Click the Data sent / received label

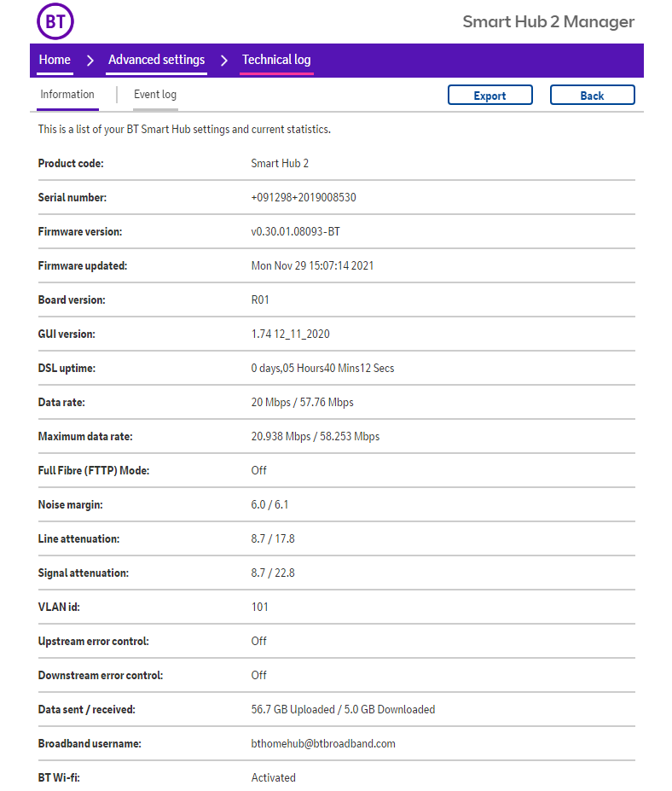pos(87,709)
